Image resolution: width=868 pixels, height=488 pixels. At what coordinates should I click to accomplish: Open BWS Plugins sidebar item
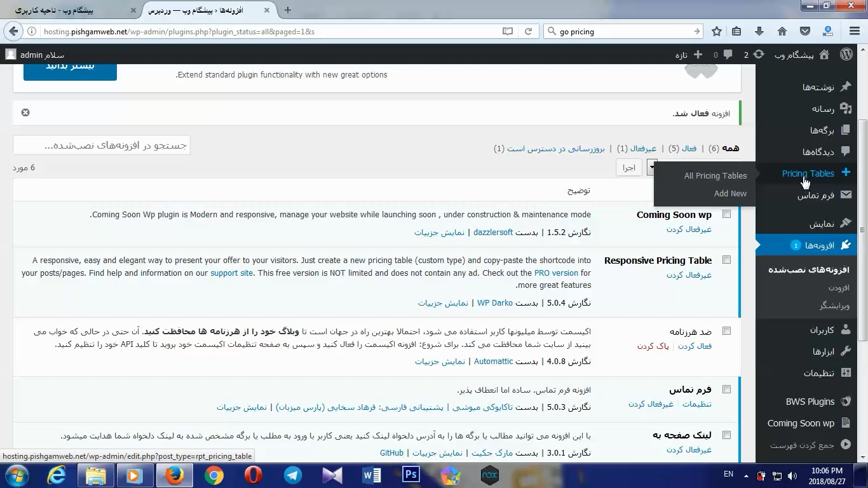[x=810, y=402]
